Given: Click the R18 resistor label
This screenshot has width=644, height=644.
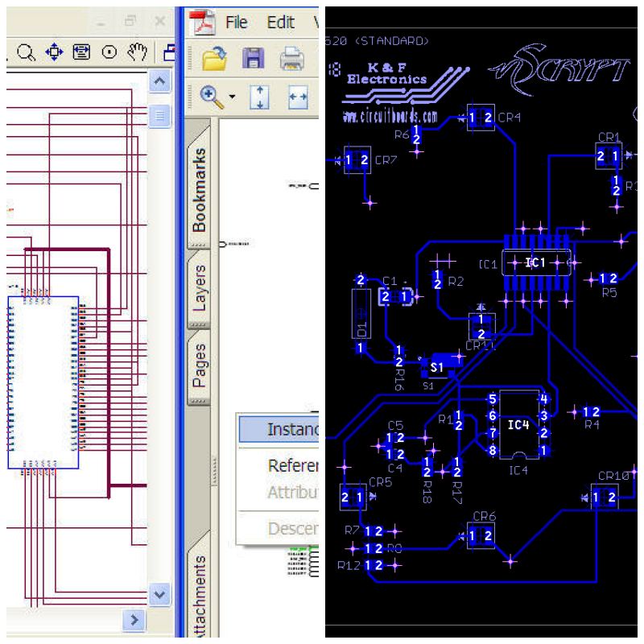Looking at the screenshot, I should 427,492.
